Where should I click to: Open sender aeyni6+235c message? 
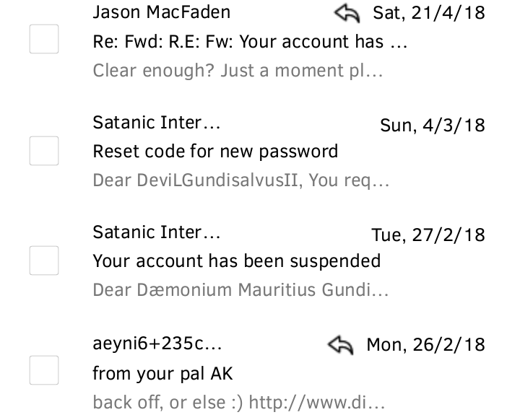[157, 344]
